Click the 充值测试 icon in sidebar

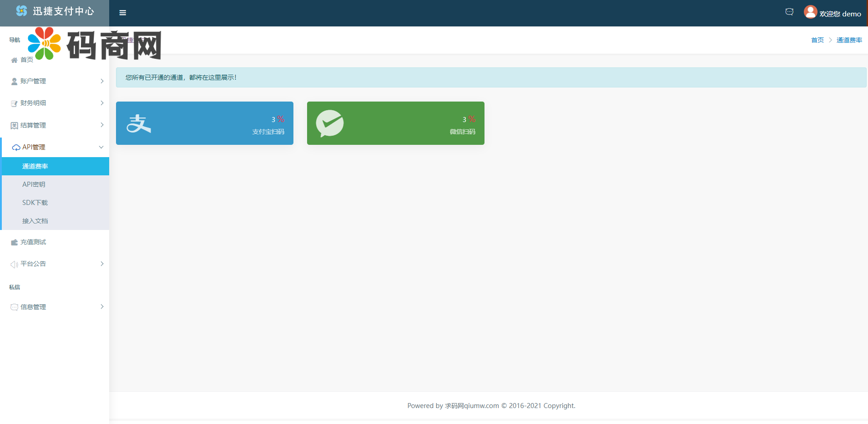14,242
